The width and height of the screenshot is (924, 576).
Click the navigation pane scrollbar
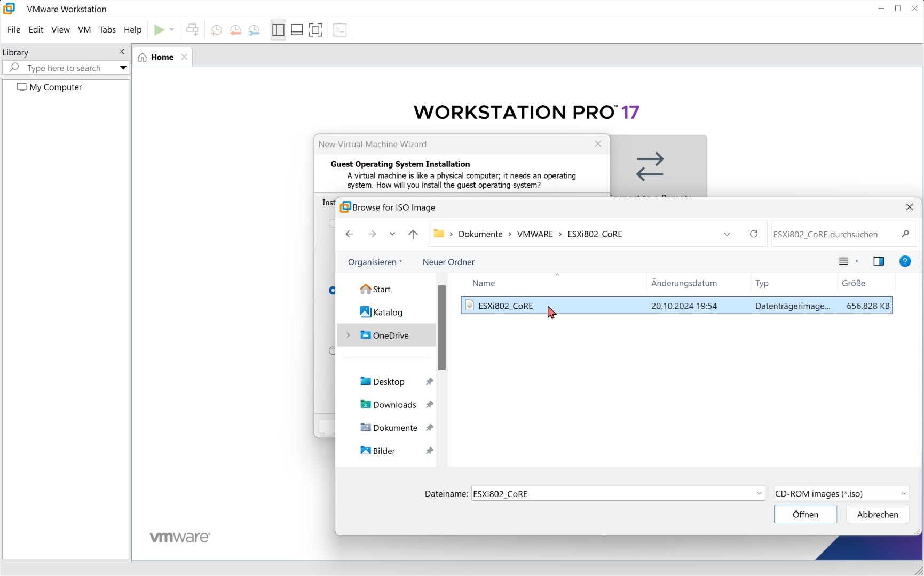pos(442,327)
